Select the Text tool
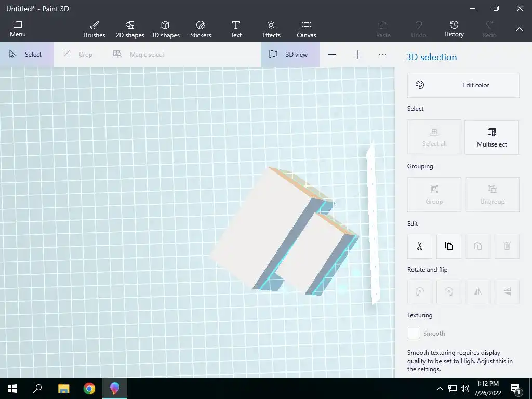 click(x=236, y=29)
